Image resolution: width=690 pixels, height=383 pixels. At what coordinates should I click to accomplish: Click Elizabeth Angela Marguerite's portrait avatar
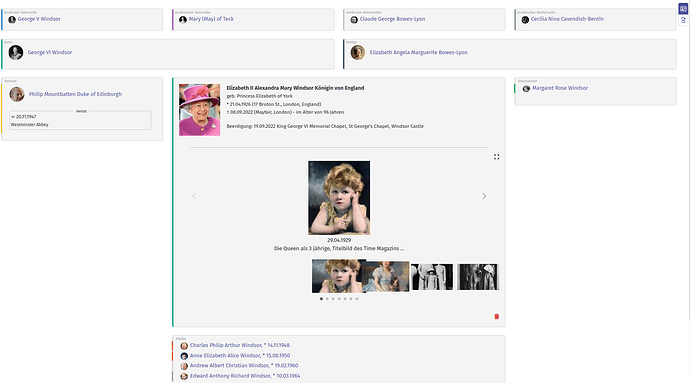[x=358, y=52]
